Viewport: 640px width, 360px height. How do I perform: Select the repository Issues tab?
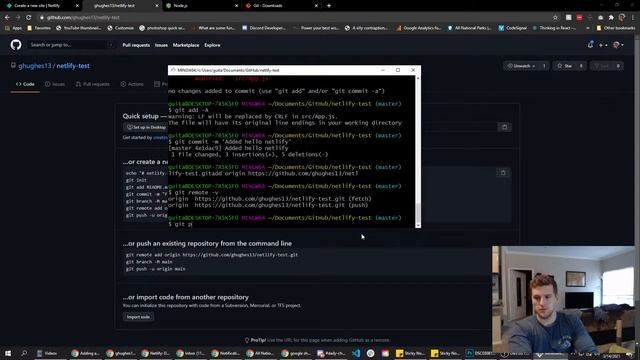tap(55, 84)
